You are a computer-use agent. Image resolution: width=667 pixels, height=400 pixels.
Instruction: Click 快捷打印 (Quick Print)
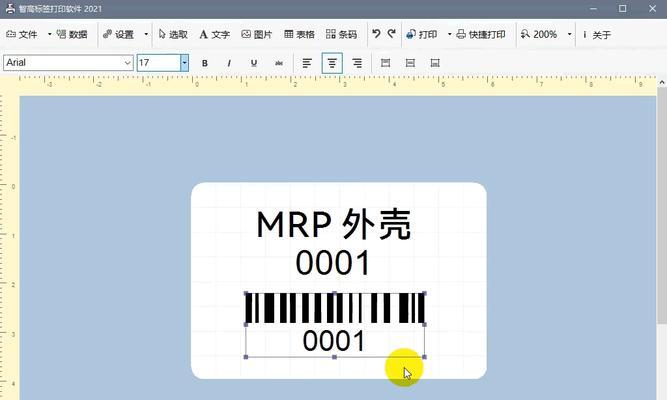point(481,34)
